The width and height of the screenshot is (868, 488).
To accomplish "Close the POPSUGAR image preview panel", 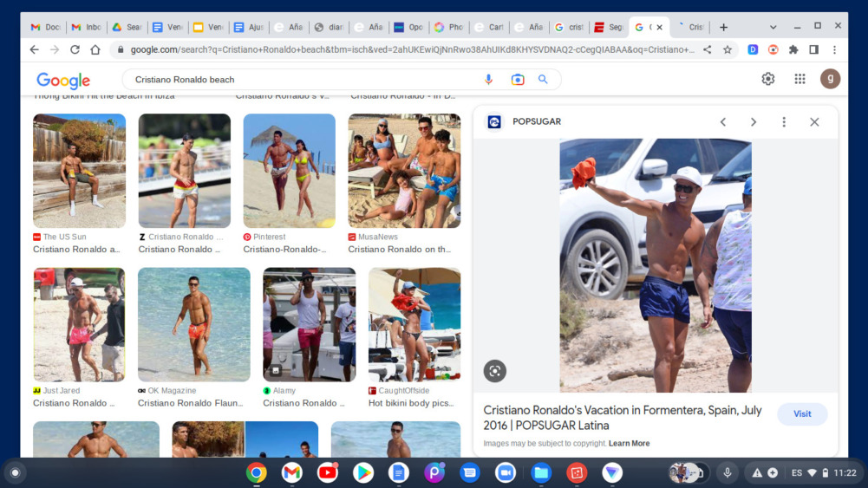I will pyautogui.click(x=814, y=121).
